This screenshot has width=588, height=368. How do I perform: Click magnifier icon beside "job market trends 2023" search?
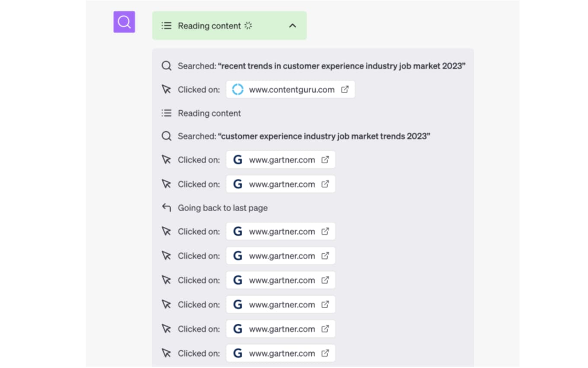point(166,136)
